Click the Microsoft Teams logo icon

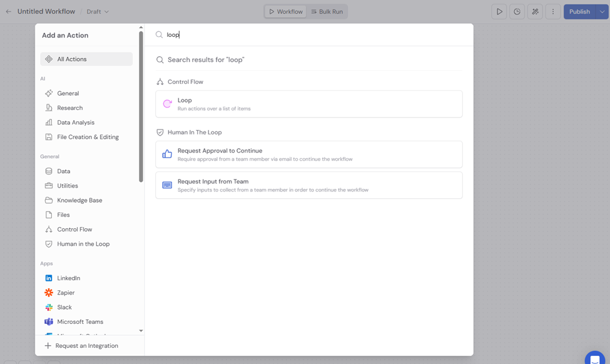49,321
